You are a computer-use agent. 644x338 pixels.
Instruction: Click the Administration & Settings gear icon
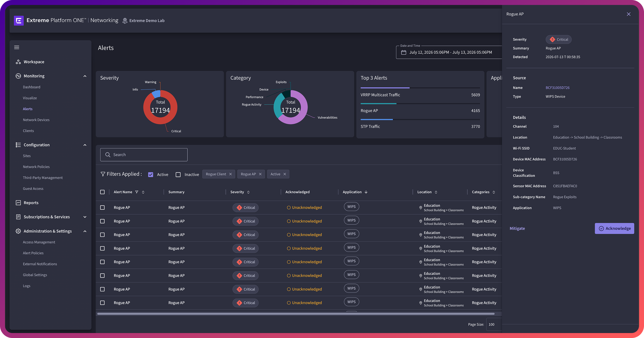click(x=18, y=231)
